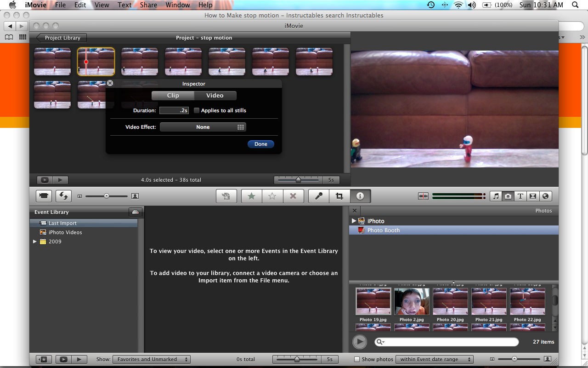The height and width of the screenshot is (368, 588).
Task: Toggle audio skimming button
Action: tap(423, 196)
